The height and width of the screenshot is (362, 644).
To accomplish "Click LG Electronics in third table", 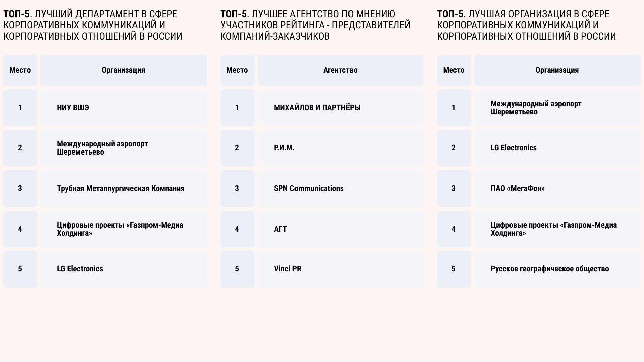I will coord(514,148).
